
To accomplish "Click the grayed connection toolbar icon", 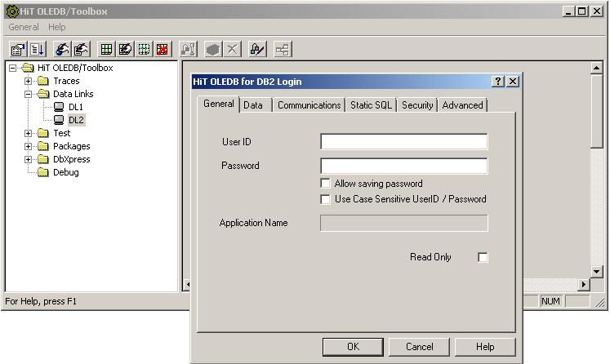I will [189, 50].
